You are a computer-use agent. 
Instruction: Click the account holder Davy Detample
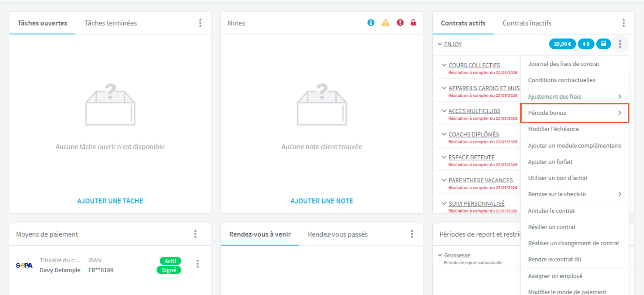pos(60,270)
